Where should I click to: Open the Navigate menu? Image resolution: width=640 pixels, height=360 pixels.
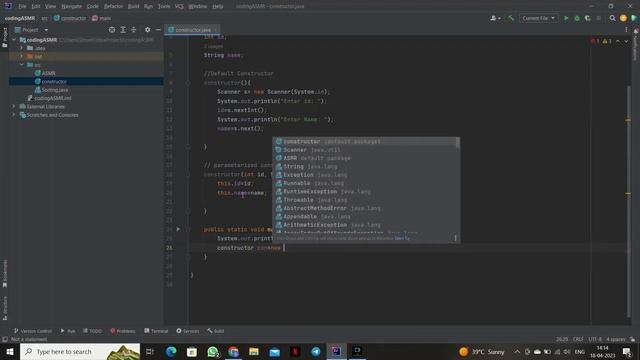tap(71, 7)
